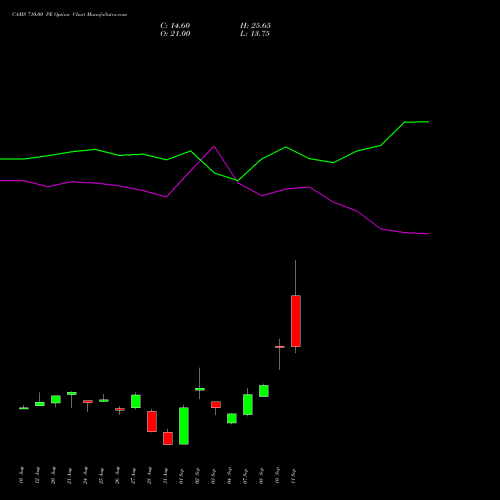This screenshot has height=500, width=500.
Task: Click the red 31 Aug candlestick body
Action: pyautogui.click(x=168, y=438)
